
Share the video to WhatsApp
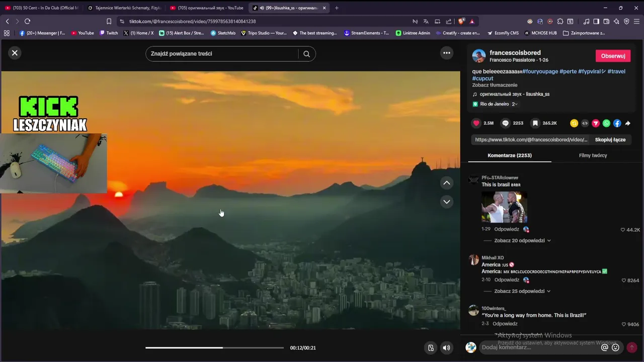pos(606,123)
